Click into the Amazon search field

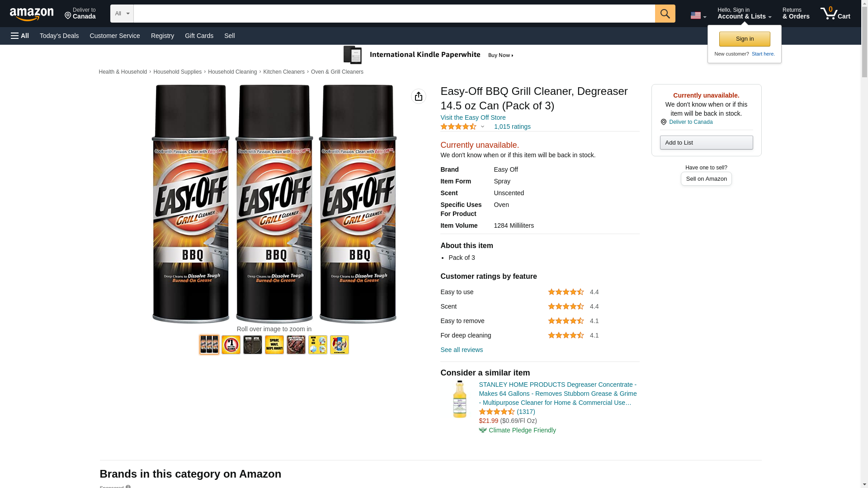(394, 14)
